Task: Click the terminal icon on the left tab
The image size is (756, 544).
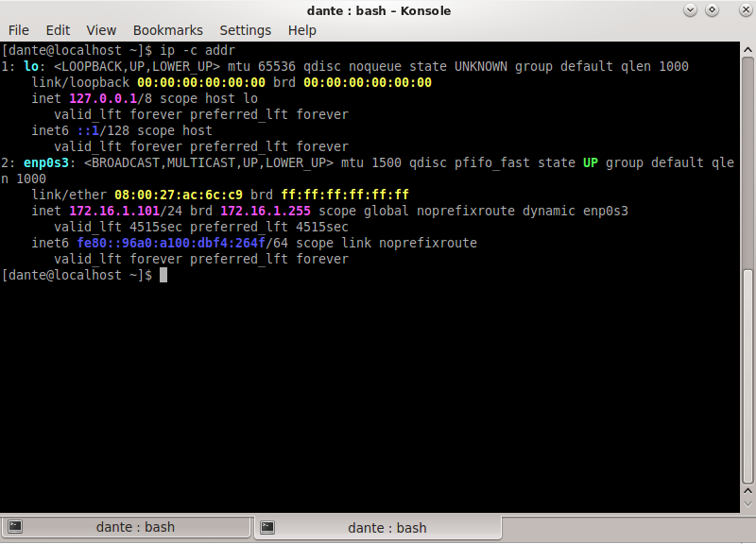Action: (16, 527)
